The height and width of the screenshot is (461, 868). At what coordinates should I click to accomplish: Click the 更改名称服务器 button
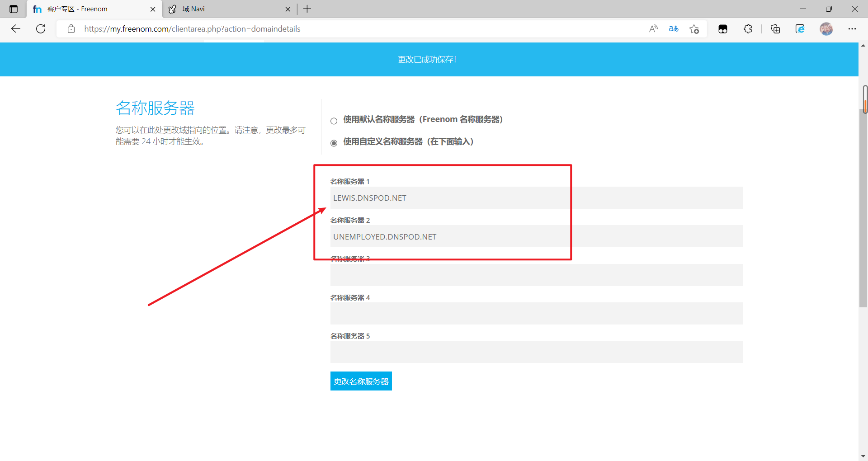point(361,381)
